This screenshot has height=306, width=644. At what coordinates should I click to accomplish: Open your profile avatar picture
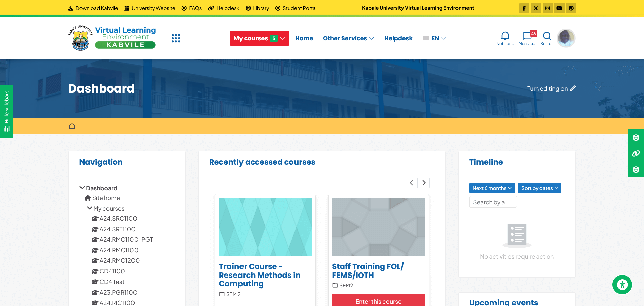[x=566, y=38]
